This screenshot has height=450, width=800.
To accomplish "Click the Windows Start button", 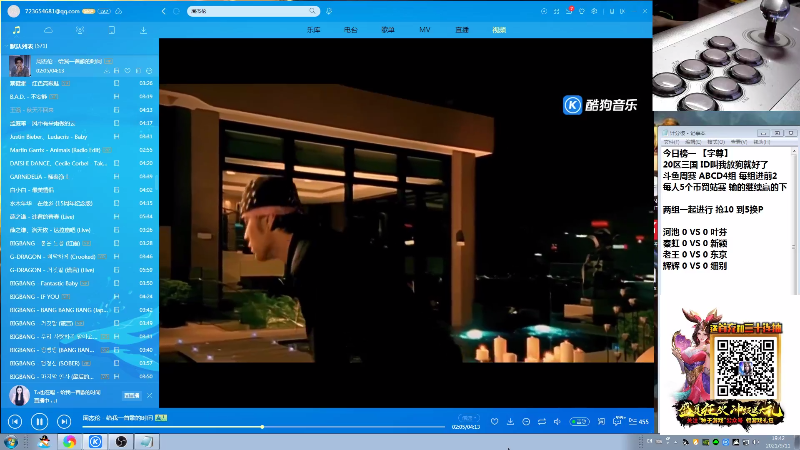I will click(x=11, y=441).
